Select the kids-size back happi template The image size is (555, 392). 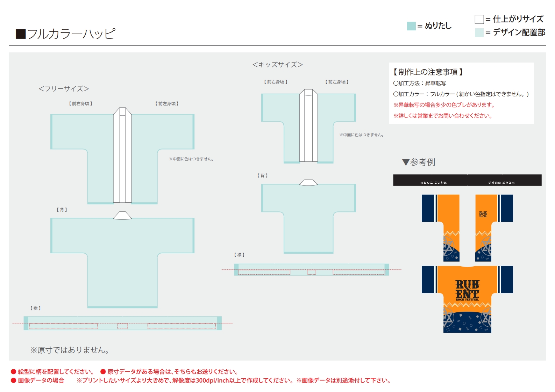pyautogui.click(x=308, y=217)
